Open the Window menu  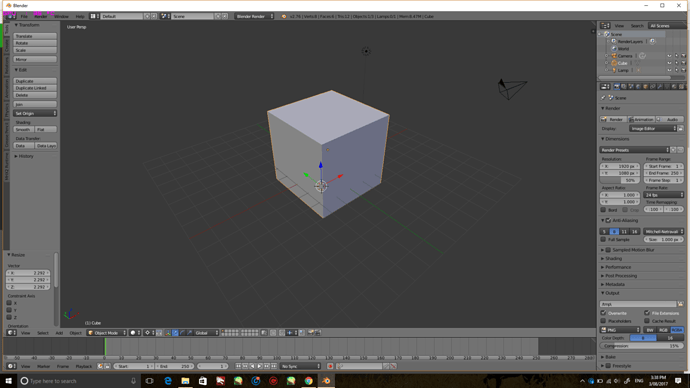[x=61, y=16]
